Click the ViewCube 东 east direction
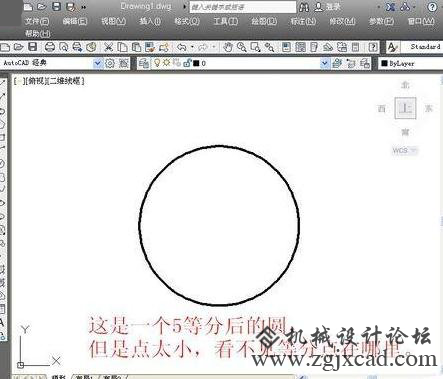The width and height of the screenshot is (444, 380). [428, 108]
